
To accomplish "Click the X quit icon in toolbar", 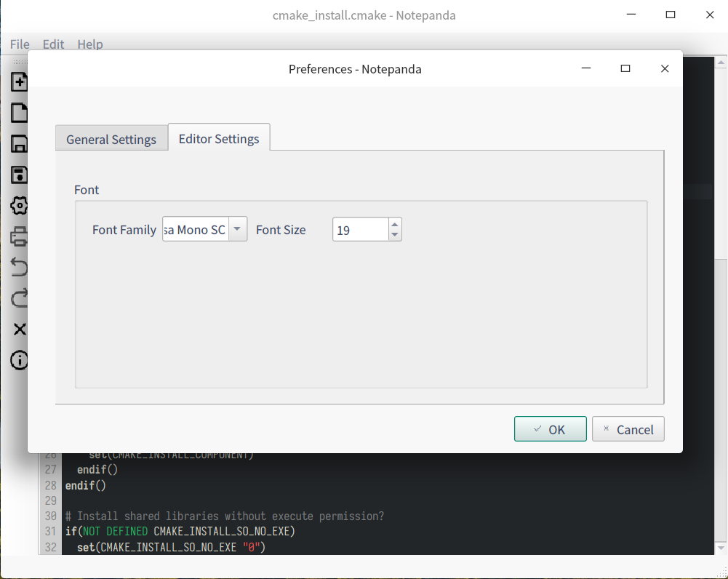I will click(x=19, y=329).
